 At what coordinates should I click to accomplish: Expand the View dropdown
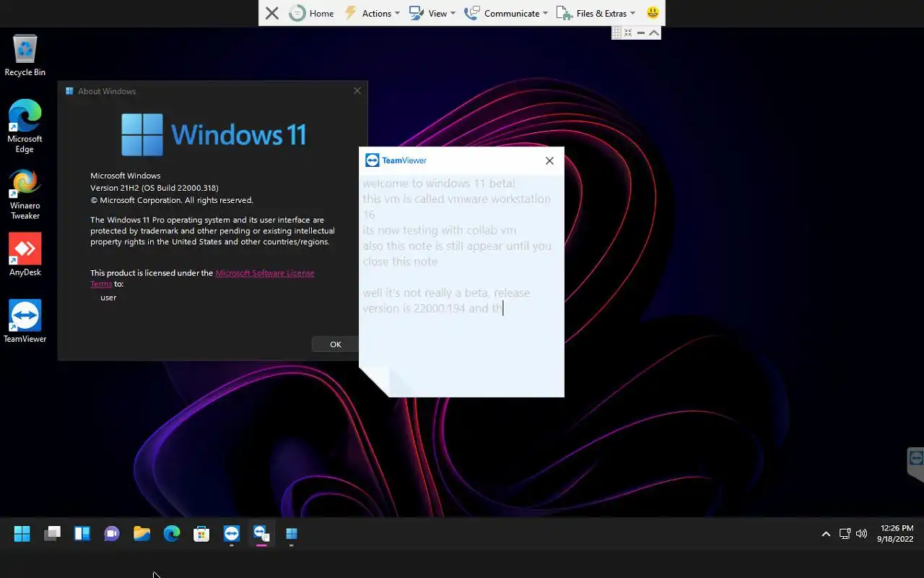point(432,13)
